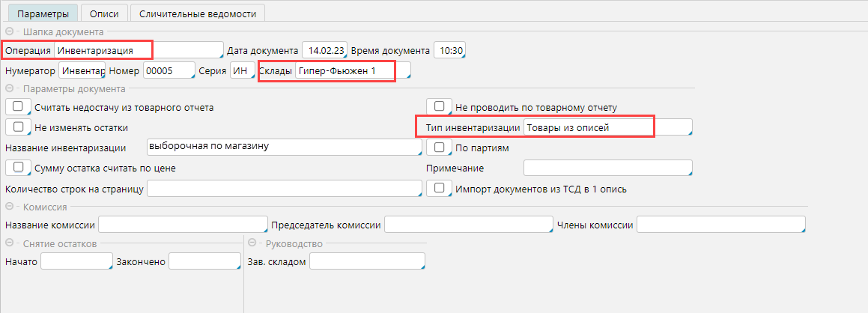Enable Считать недостачу из товарного отчета checkbox
The width and height of the screenshot is (868, 313).
(18, 107)
